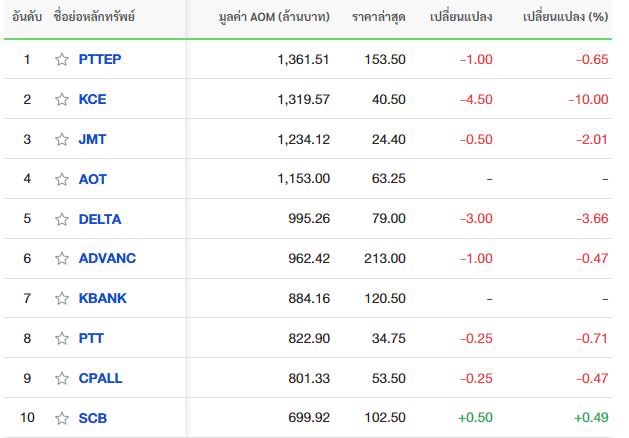Image resolution: width=629 pixels, height=438 pixels.
Task: Open the PTTEP stock link
Action: tap(100, 59)
